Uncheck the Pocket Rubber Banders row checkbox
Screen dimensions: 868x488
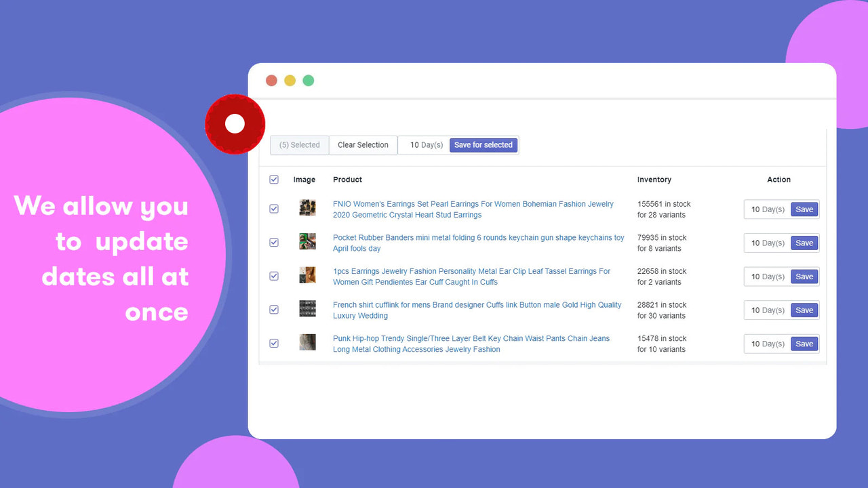[274, 243]
